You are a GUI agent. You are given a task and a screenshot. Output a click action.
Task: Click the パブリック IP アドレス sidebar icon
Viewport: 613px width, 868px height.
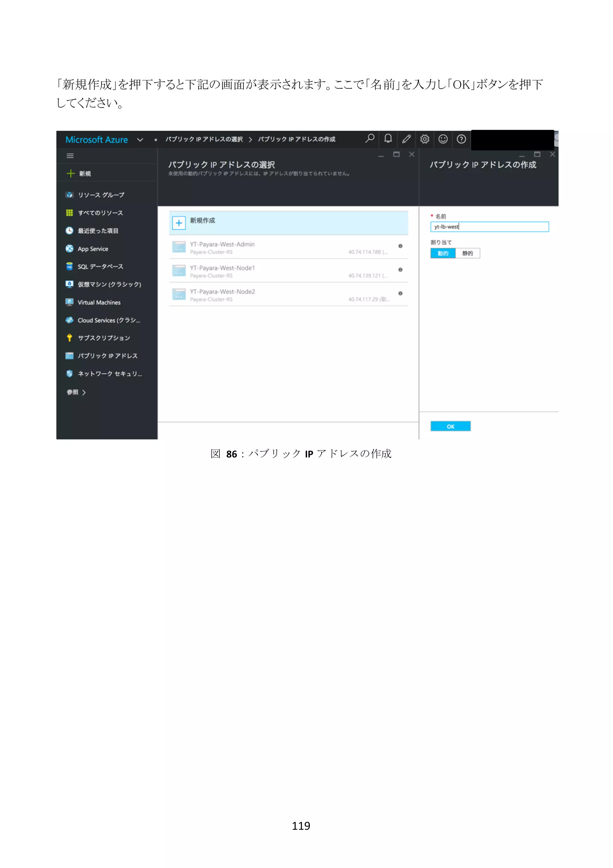coord(69,356)
